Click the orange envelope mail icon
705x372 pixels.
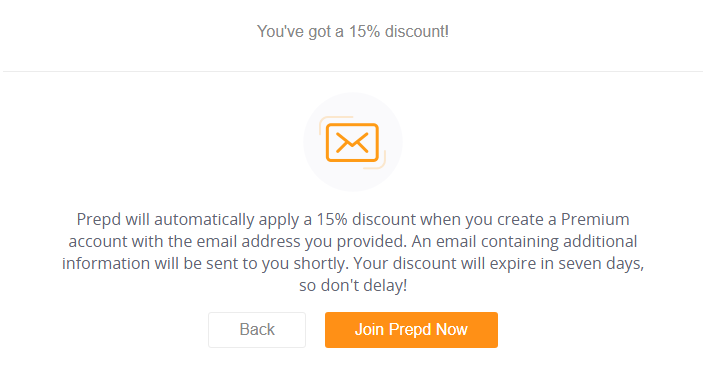click(x=352, y=143)
